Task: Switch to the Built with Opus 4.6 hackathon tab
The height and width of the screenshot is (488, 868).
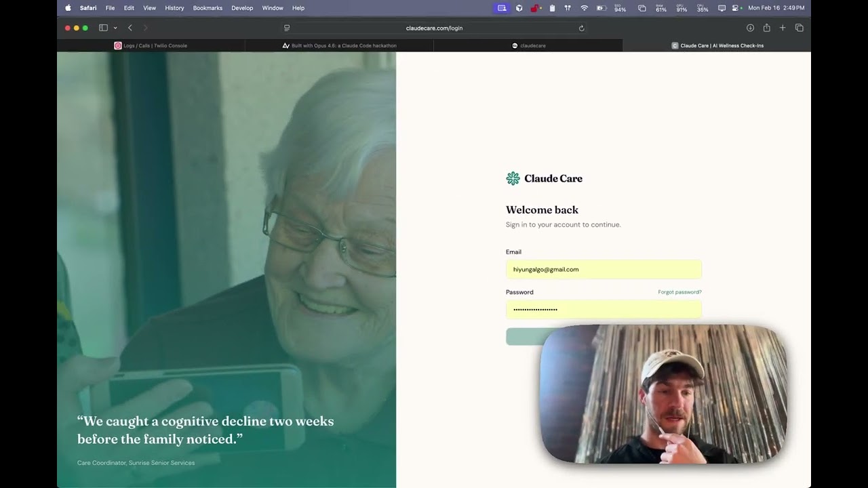Action: [339, 45]
